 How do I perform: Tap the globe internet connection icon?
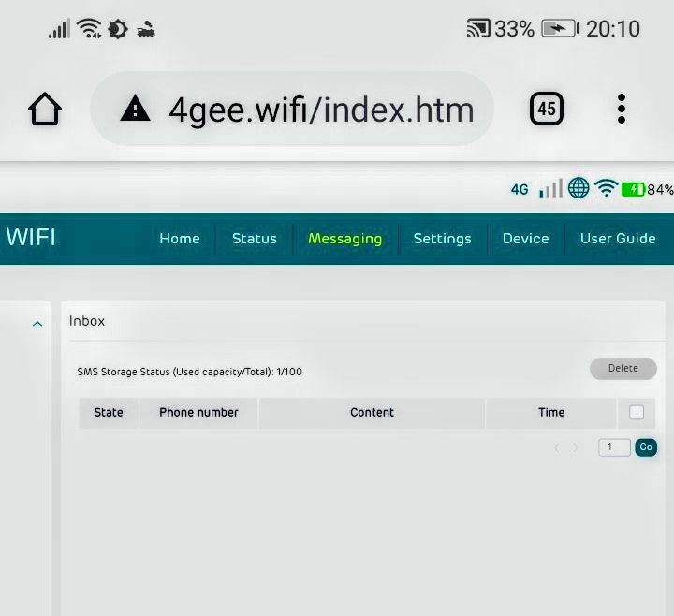(579, 188)
